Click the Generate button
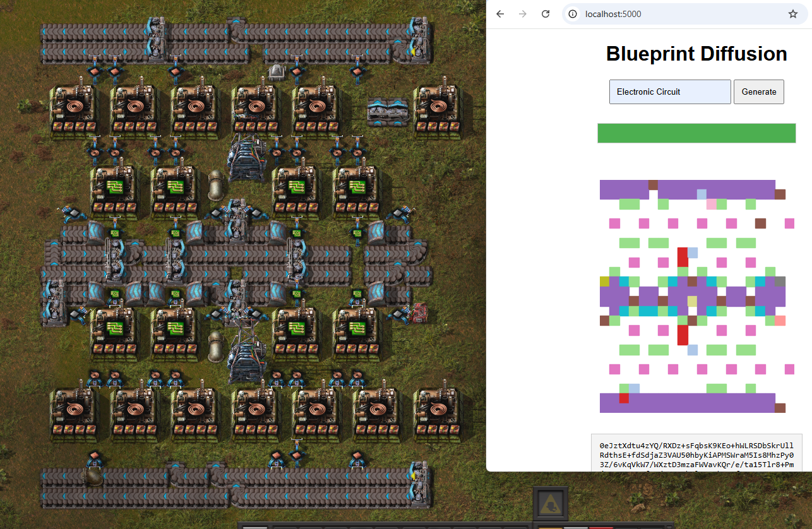Screen dimensions: 812x529 pyautogui.click(x=759, y=92)
